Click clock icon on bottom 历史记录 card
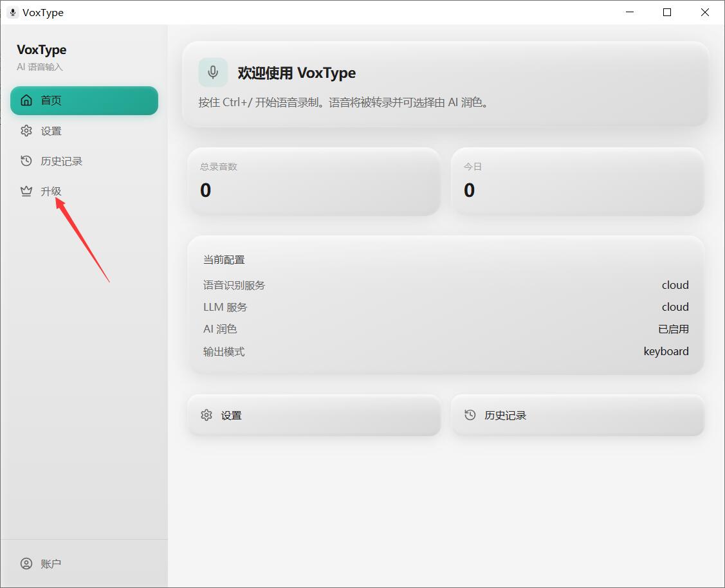Viewport: 725px width, 588px height. pos(470,415)
